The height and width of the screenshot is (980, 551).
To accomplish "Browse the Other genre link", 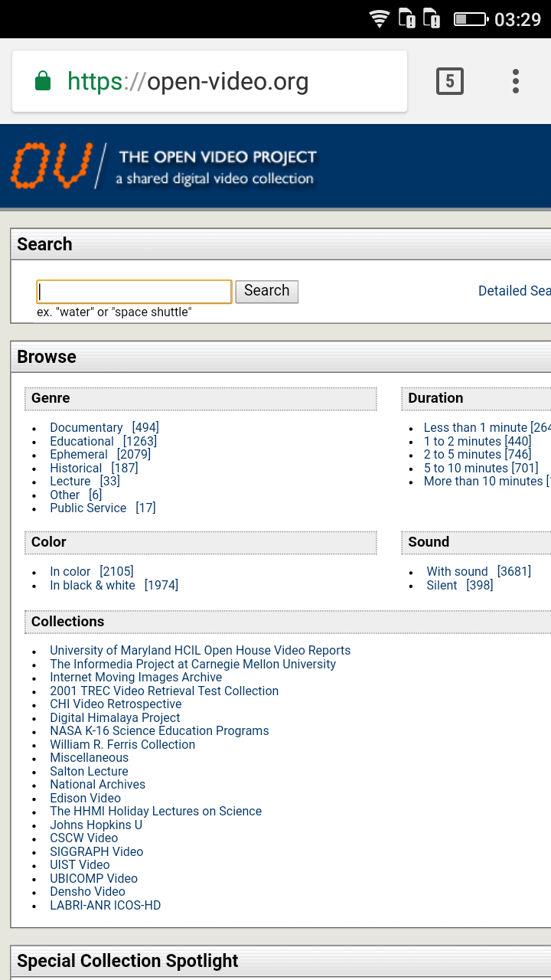I will tap(65, 495).
